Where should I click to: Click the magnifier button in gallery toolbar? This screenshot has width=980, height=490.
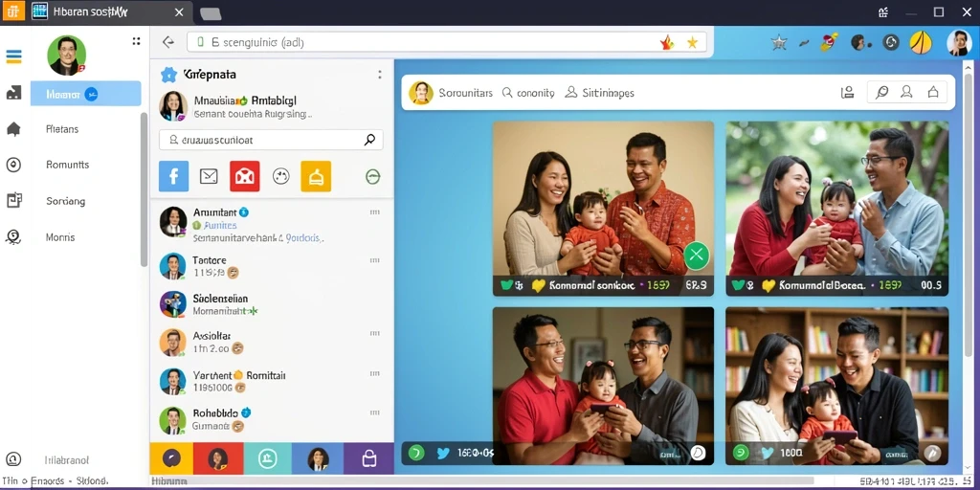881,93
